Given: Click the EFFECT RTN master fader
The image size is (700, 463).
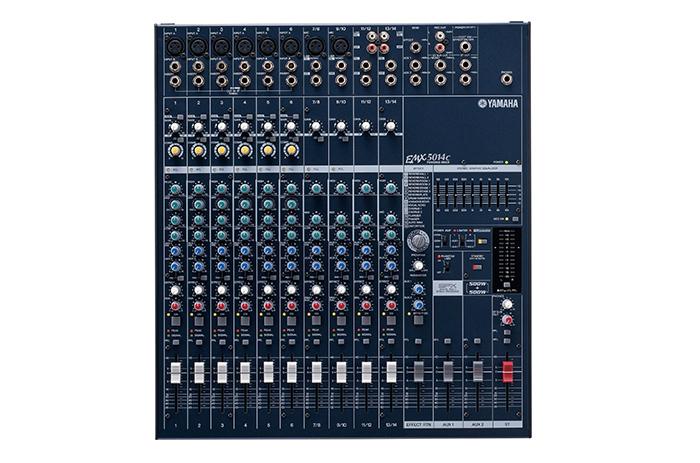Looking at the screenshot, I should [x=418, y=372].
